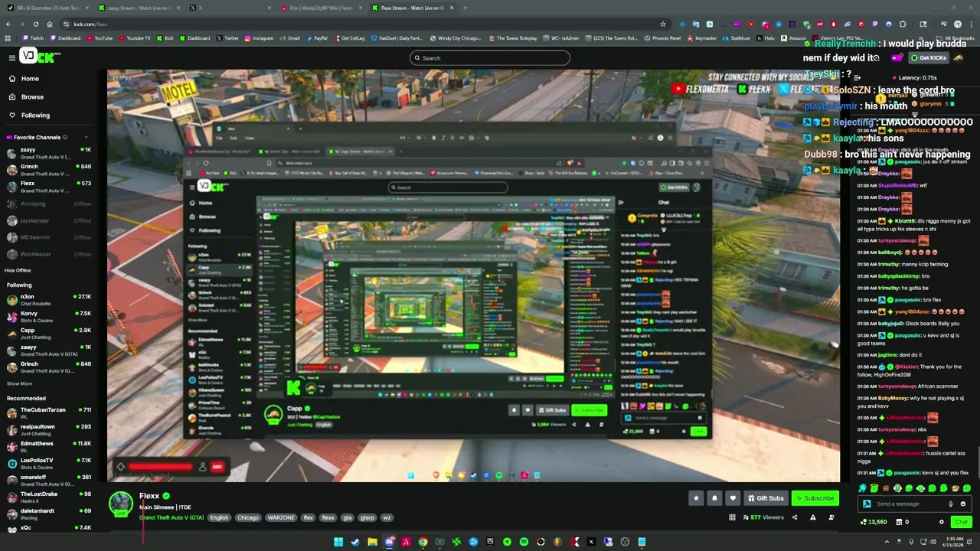
Task: Open the Twitch bookmark
Action: [34, 38]
